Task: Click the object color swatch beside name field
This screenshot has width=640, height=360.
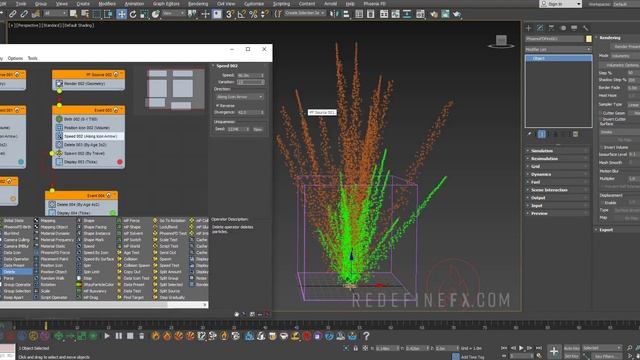Action: 589,39
